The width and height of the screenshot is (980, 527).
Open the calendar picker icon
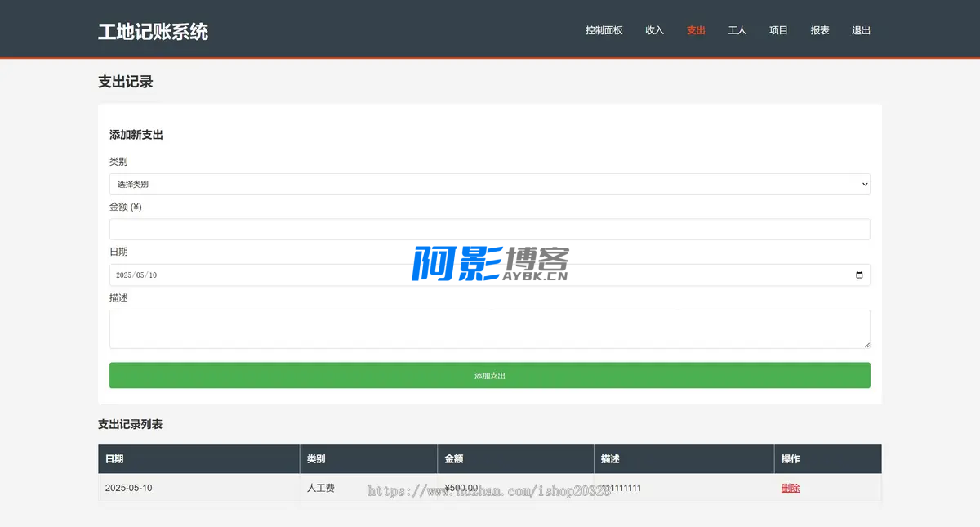pos(859,275)
